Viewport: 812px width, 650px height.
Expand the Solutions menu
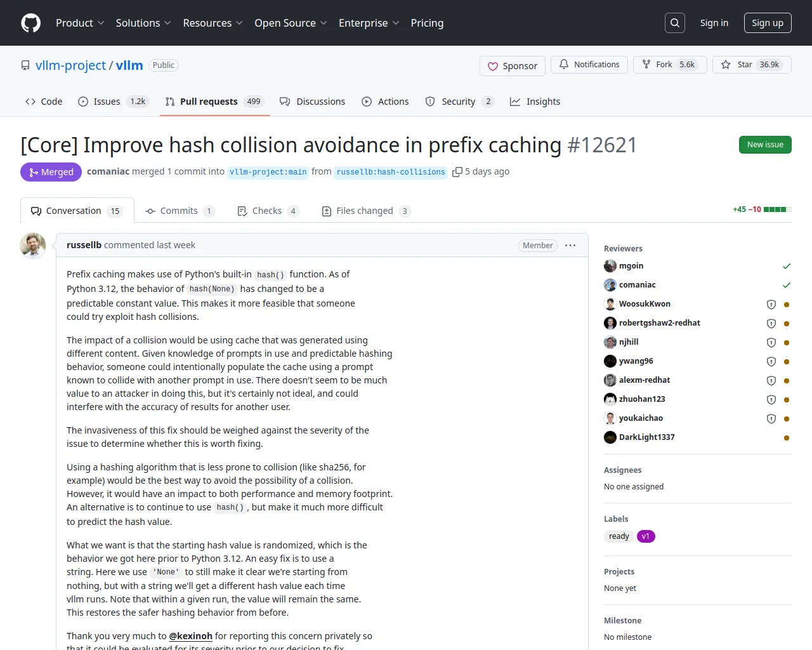(143, 23)
